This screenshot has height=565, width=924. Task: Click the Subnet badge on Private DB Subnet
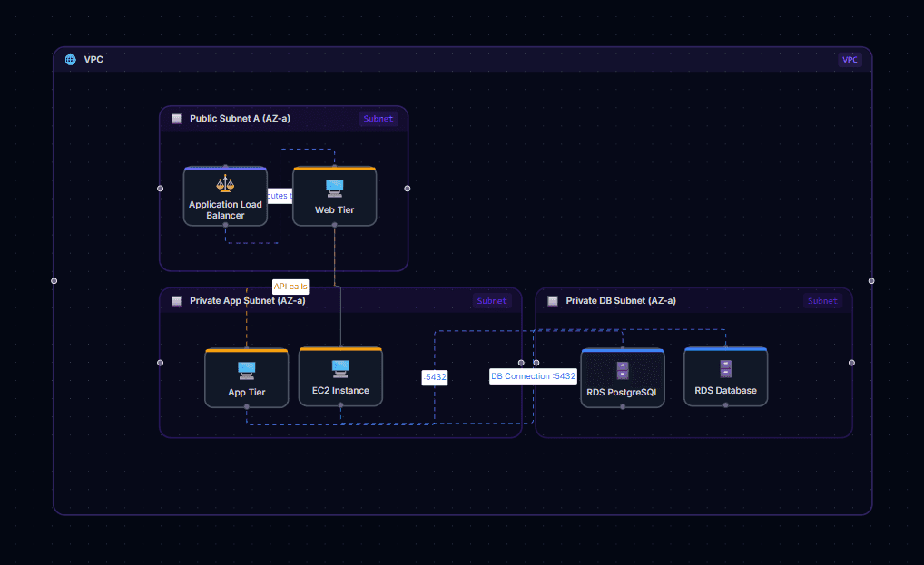(x=822, y=301)
